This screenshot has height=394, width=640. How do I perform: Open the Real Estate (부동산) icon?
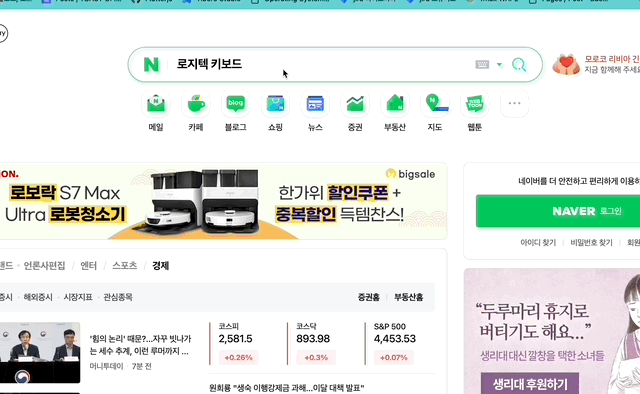(395, 104)
